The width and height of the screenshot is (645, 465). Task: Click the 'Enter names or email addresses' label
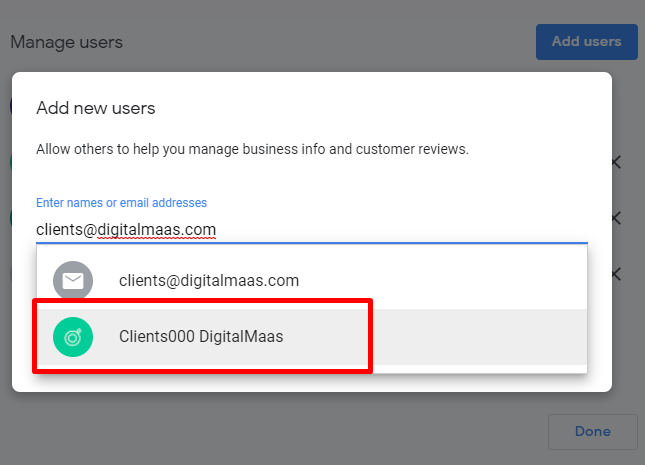[121, 203]
